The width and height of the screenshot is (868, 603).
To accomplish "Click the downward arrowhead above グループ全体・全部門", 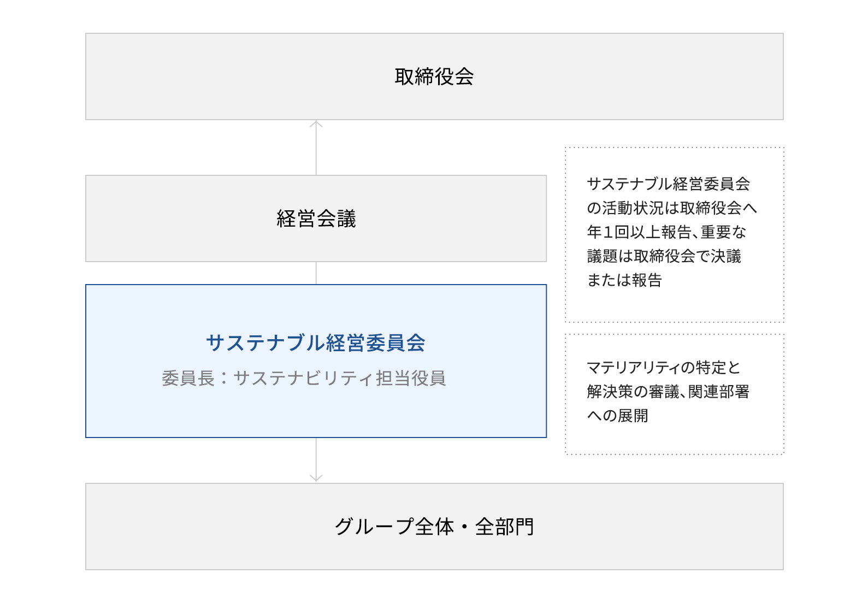I will pyautogui.click(x=316, y=477).
